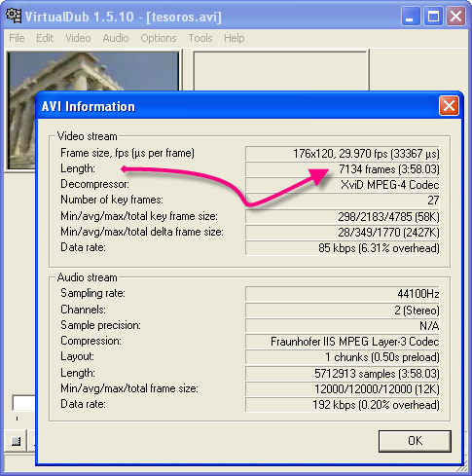This screenshot has height=476, width=472.
Task: Open the Audio menu
Action: point(116,38)
